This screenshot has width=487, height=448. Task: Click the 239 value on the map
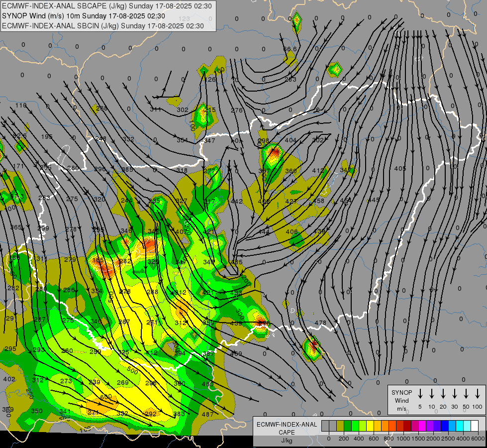[95, 382]
